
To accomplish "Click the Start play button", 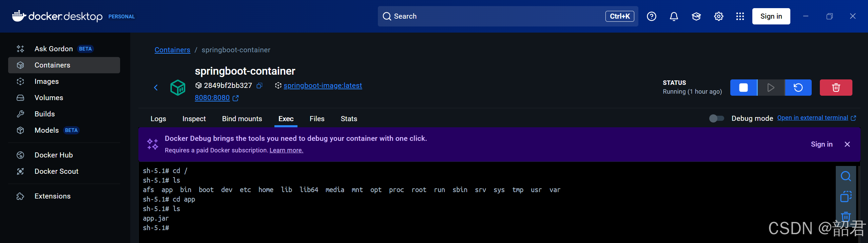I will [771, 88].
